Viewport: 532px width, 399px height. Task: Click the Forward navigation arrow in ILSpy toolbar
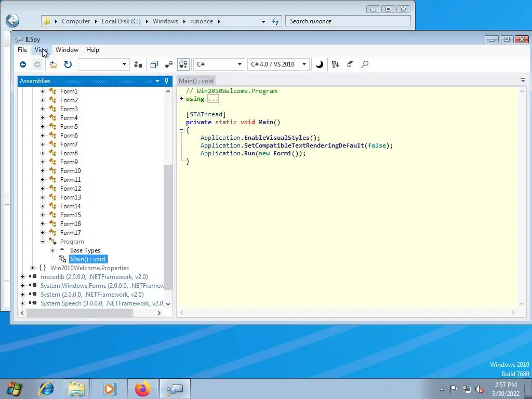pos(37,64)
